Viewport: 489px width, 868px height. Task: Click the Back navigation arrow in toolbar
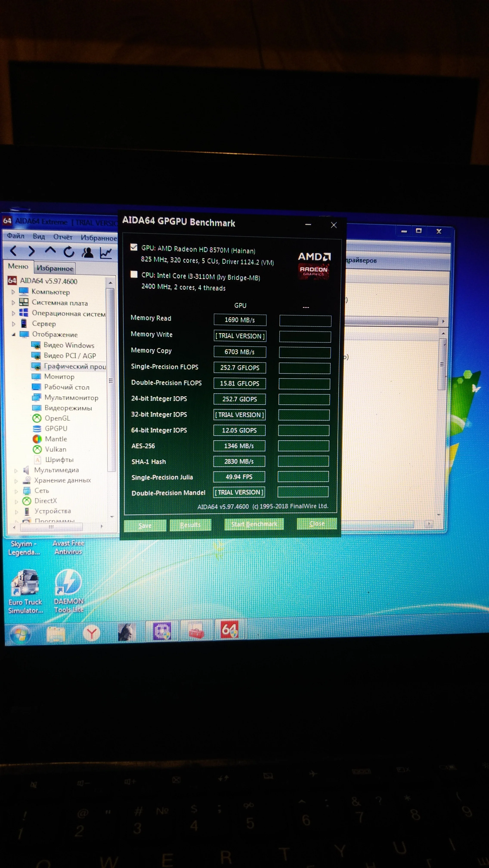[14, 251]
